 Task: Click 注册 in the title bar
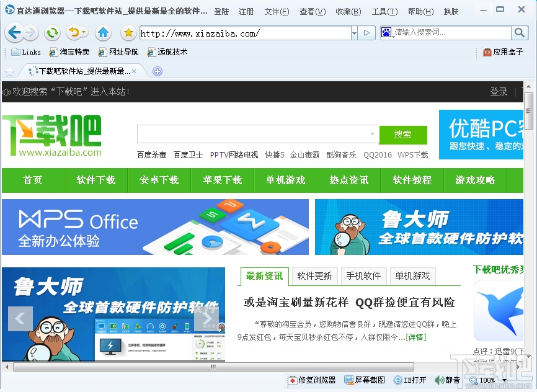tap(246, 12)
